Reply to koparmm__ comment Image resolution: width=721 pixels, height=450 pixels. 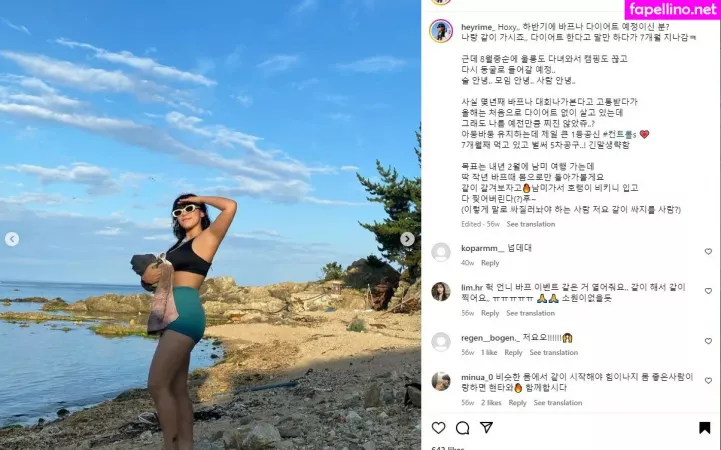[x=490, y=263]
